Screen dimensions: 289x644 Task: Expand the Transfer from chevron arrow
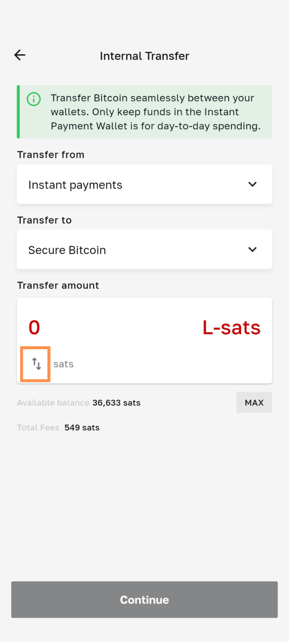252,184
